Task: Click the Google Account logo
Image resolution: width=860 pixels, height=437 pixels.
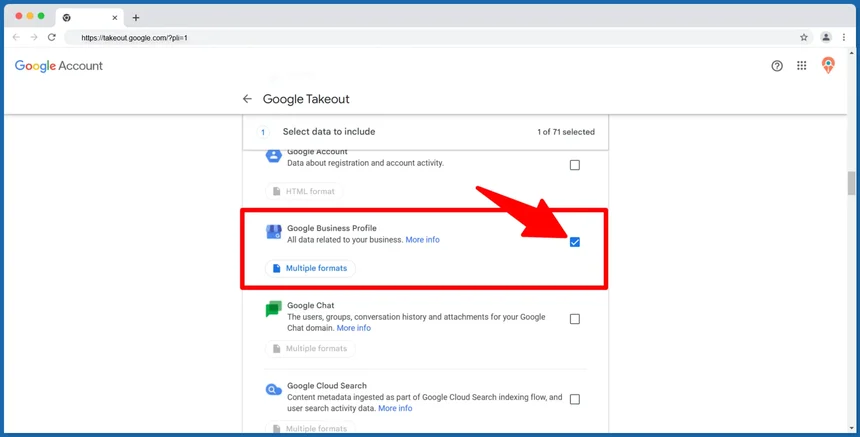Action: pos(59,66)
